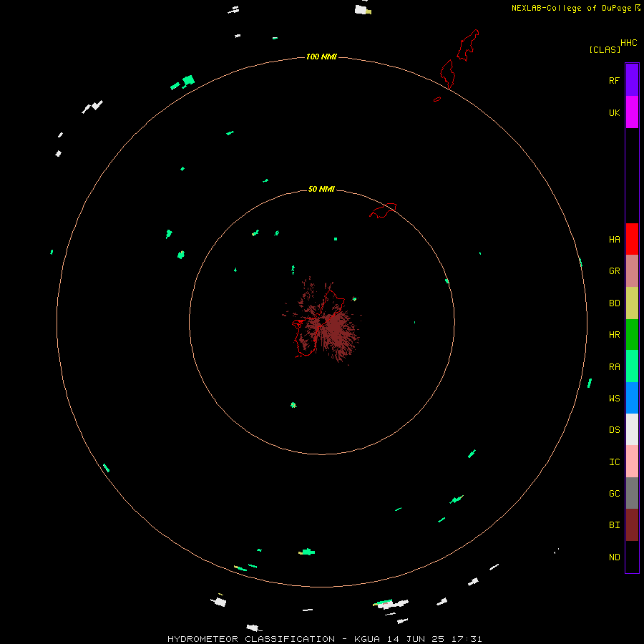Select the GR legend label
The height and width of the screenshot is (644, 644).
pyautogui.click(x=614, y=271)
